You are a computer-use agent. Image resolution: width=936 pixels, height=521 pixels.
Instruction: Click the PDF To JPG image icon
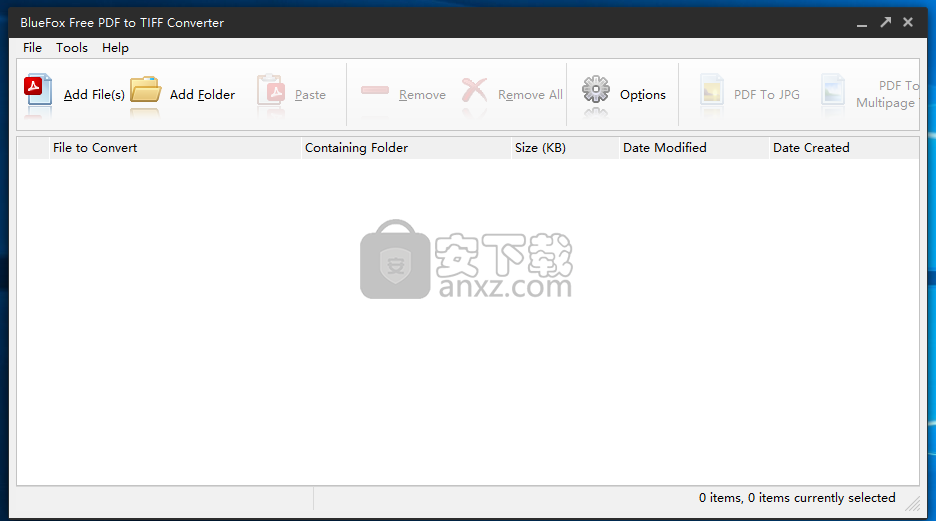pos(712,91)
